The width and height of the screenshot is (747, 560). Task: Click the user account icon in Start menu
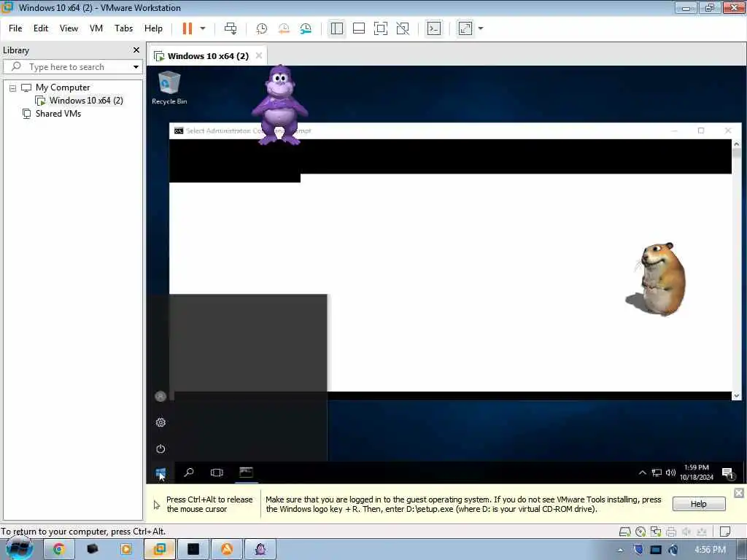pyautogui.click(x=160, y=396)
